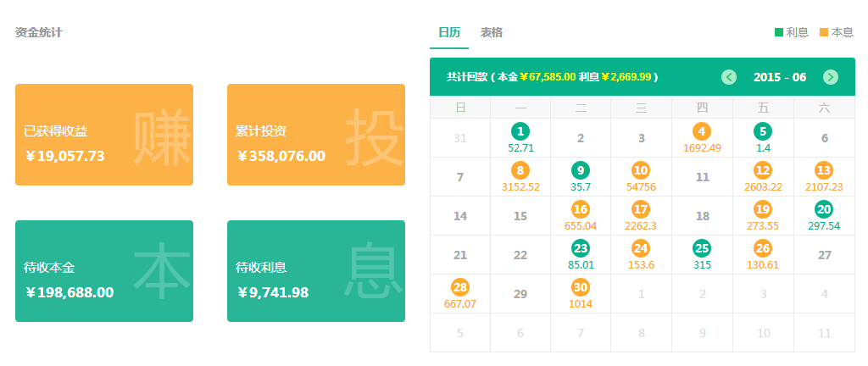Switch to the 日历 tab
This screenshot has width=868, height=366.
[449, 33]
